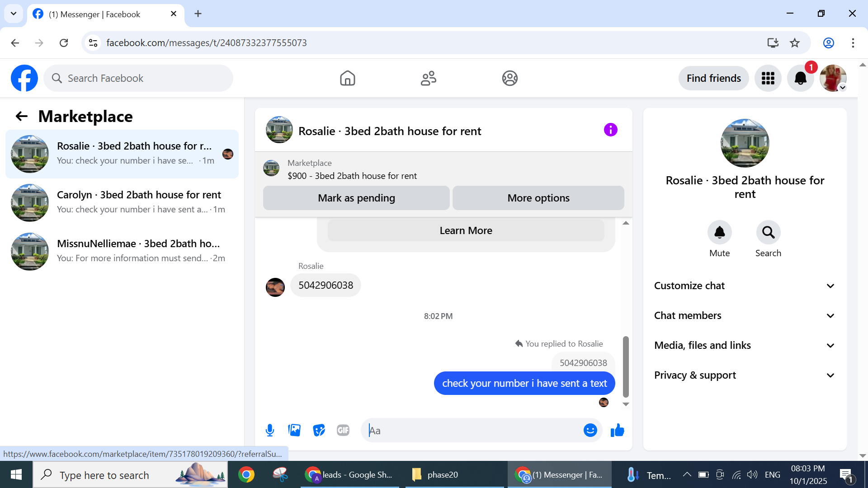Image resolution: width=868 pixels, height=488 pixels.
Task: Click Learn More button
Action: (x=466, y=230)
